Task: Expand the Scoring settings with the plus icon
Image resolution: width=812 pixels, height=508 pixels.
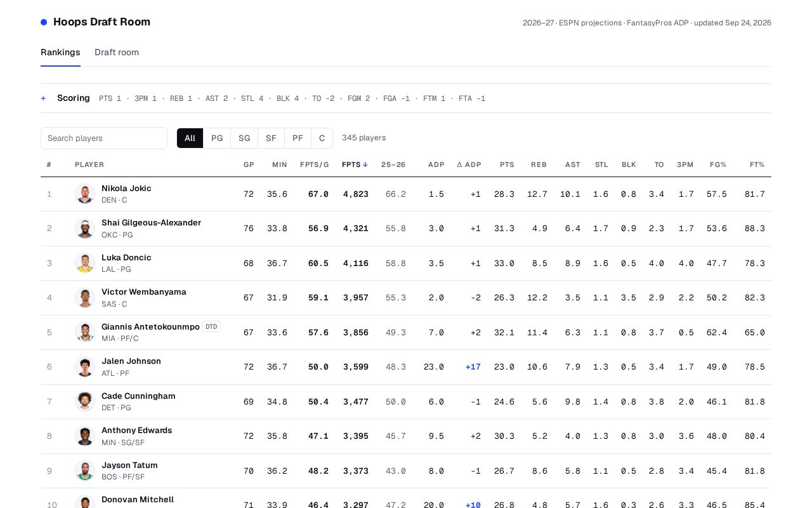Action: [43, 98]
